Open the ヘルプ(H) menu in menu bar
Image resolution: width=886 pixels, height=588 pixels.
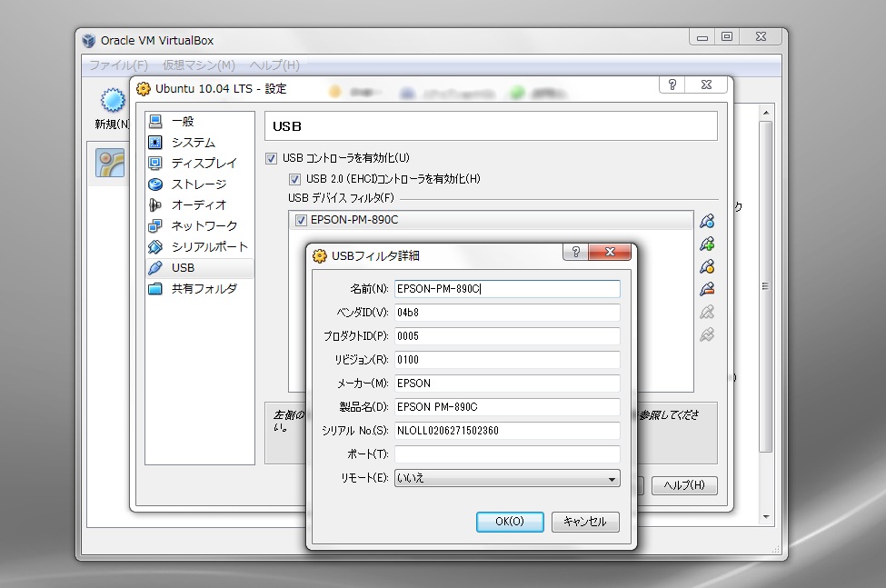click(x=274, y=65)
